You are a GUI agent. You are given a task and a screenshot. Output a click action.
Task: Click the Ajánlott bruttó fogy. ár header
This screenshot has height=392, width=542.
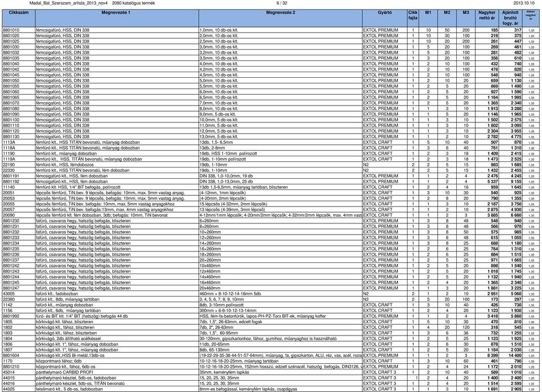pos(510,18)
